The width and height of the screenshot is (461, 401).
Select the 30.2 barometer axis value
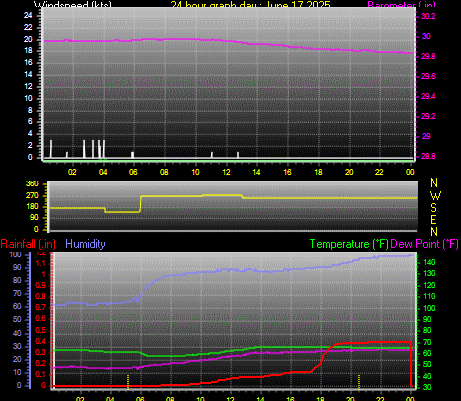pos(428,16)
